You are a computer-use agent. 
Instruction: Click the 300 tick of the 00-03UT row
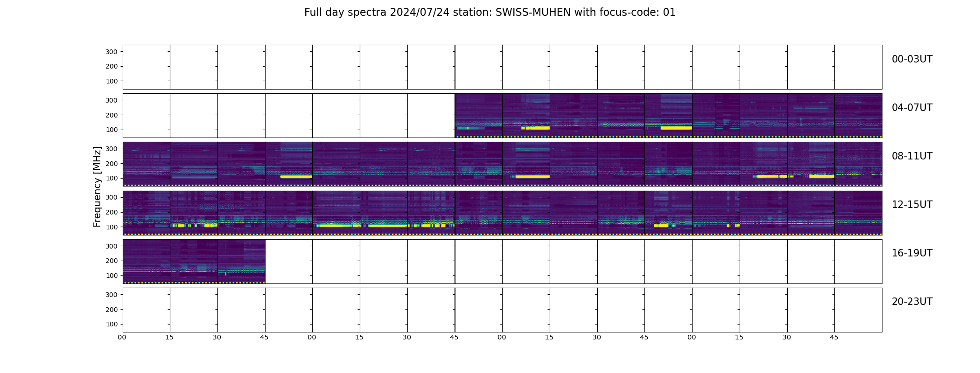click(112, 52)
